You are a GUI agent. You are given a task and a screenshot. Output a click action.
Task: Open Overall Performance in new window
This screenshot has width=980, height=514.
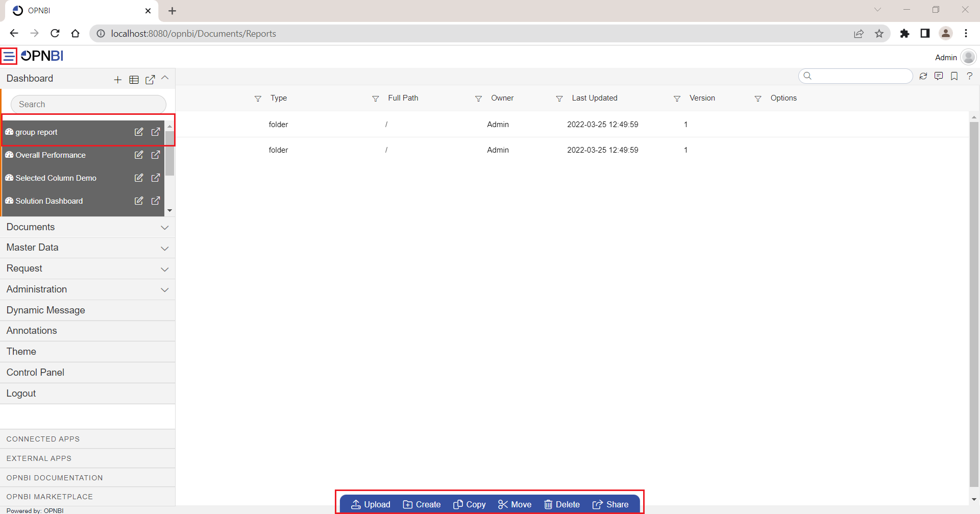(156, 155)
